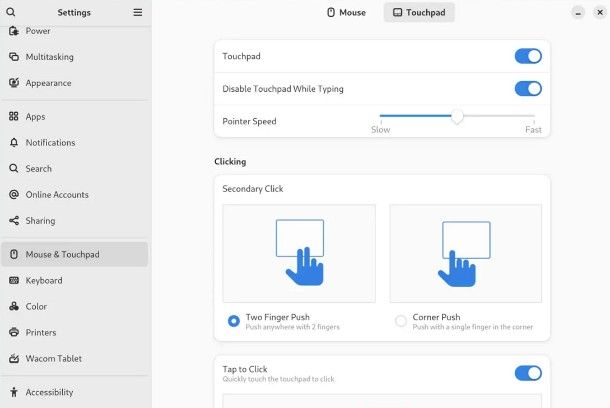610x408 pixels.
Task: Click the Corner Push illustration
Action: click(466, 253)
